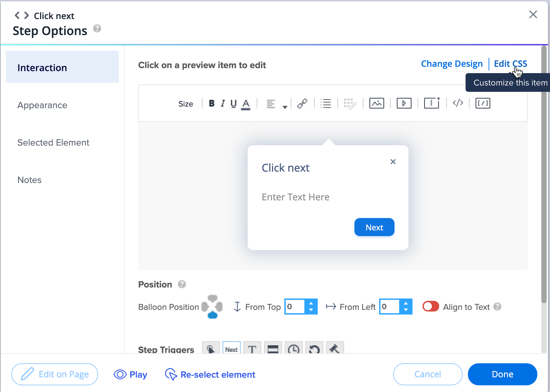The height and width of the screenshot is (392, 550).
Task: Open the Notes section
Action: [29, 180]
